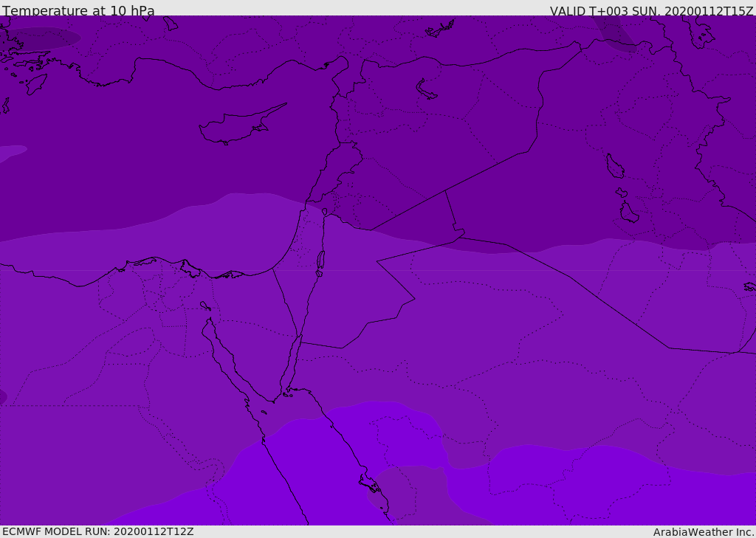Click the 'ECMWF MODEL RUN: 20200112T12Z' label

(98, 531)
